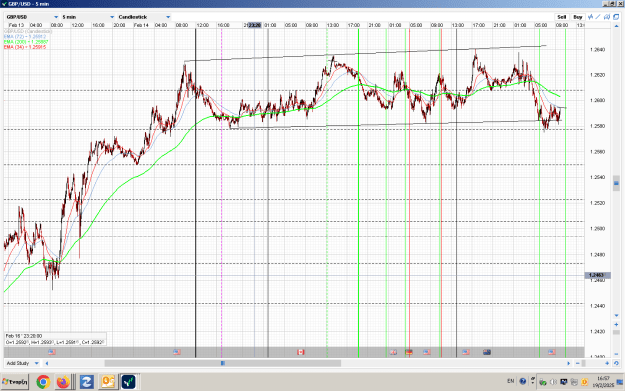
Task: Open Google Chrome from the taskbar
Action: (x=43, y=382)
